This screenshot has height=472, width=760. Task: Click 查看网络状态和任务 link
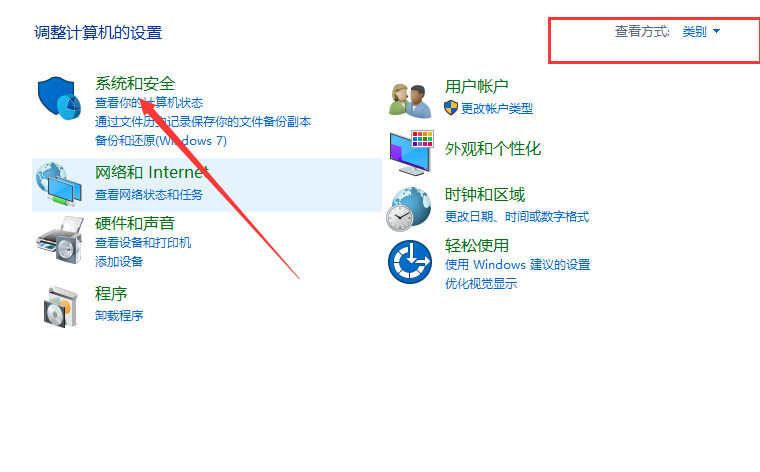point(149,195)
